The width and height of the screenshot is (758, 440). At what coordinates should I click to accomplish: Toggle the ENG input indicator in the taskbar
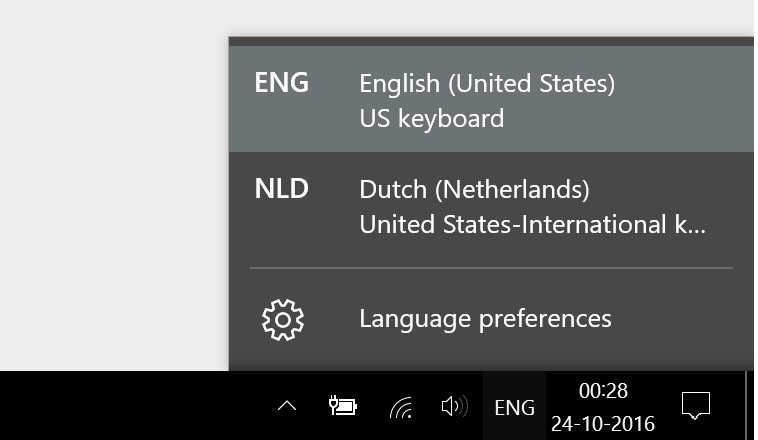[514, 408]
